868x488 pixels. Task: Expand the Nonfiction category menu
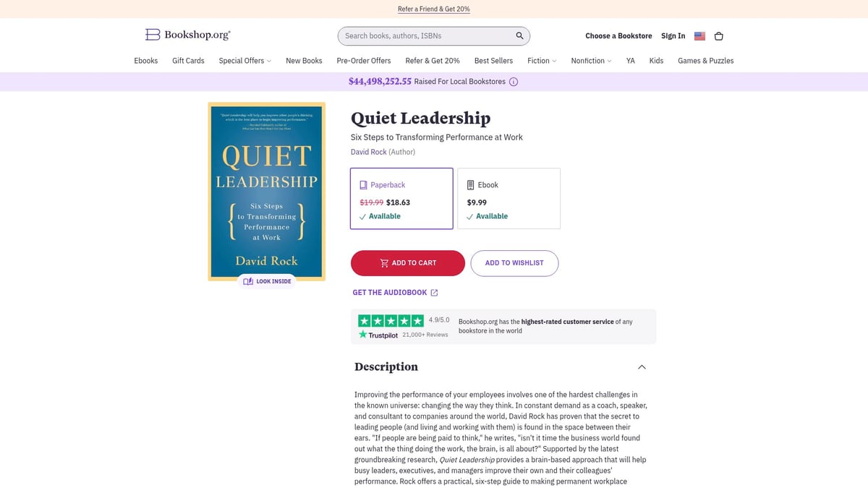[590, 61]
